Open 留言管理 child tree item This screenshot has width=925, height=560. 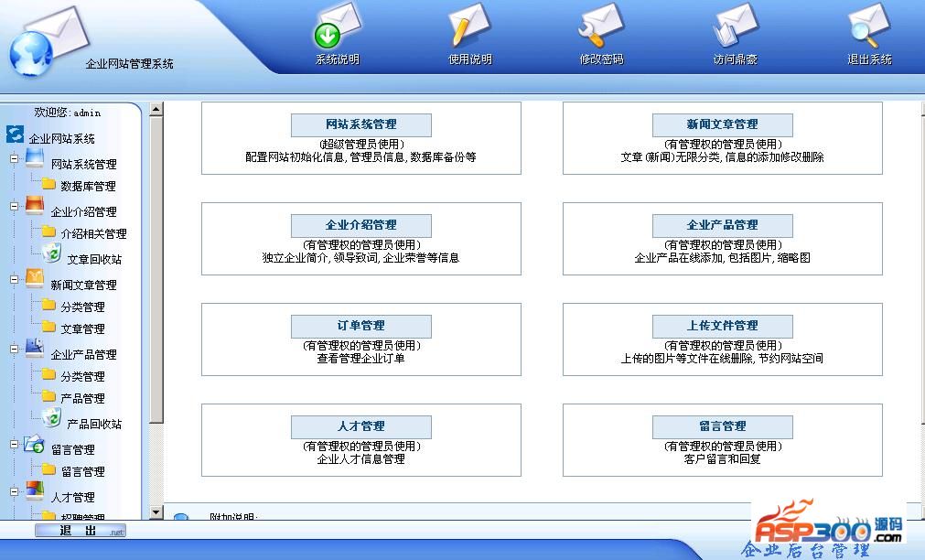tap(83, 471)
